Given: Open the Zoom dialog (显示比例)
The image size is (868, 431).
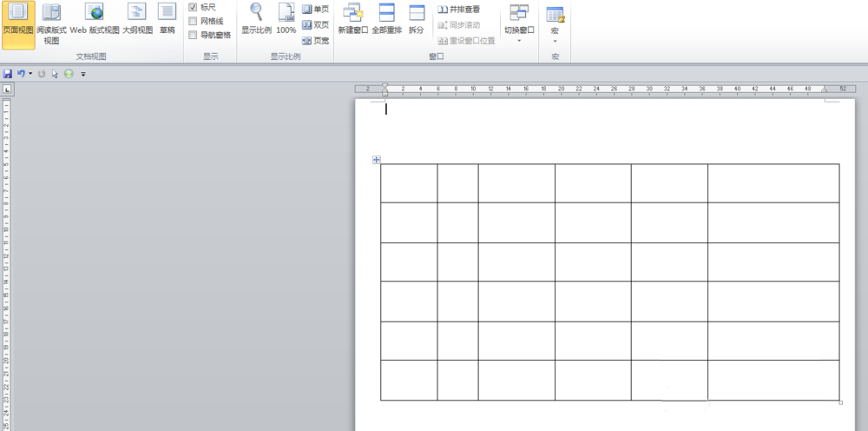Looking at the screenshot, I should click(256, 20).
